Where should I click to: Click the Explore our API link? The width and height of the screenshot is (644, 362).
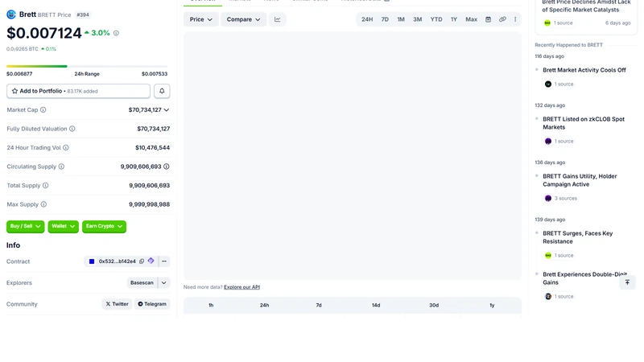point(242,287)
